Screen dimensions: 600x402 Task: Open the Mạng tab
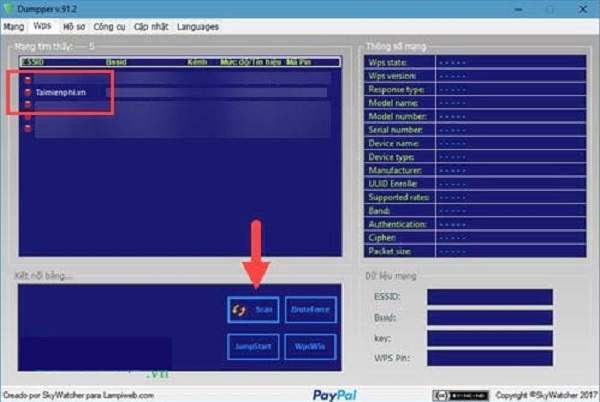(x=14, y=26)
